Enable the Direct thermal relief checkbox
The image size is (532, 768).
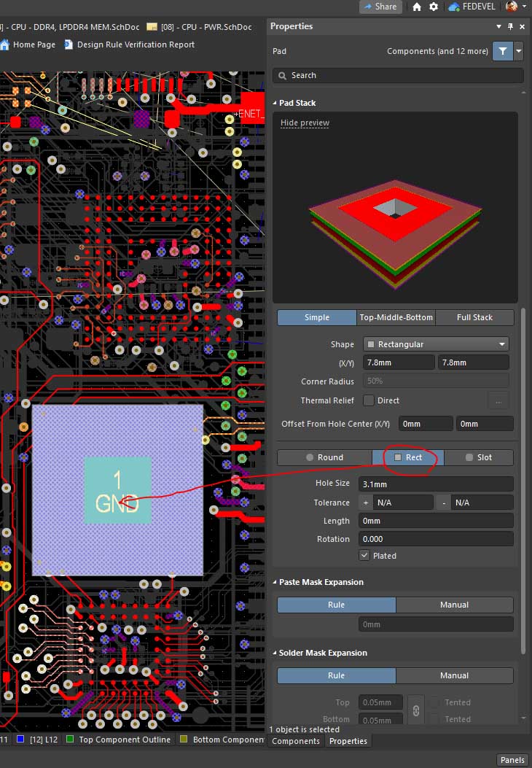(x=369, y=400)
